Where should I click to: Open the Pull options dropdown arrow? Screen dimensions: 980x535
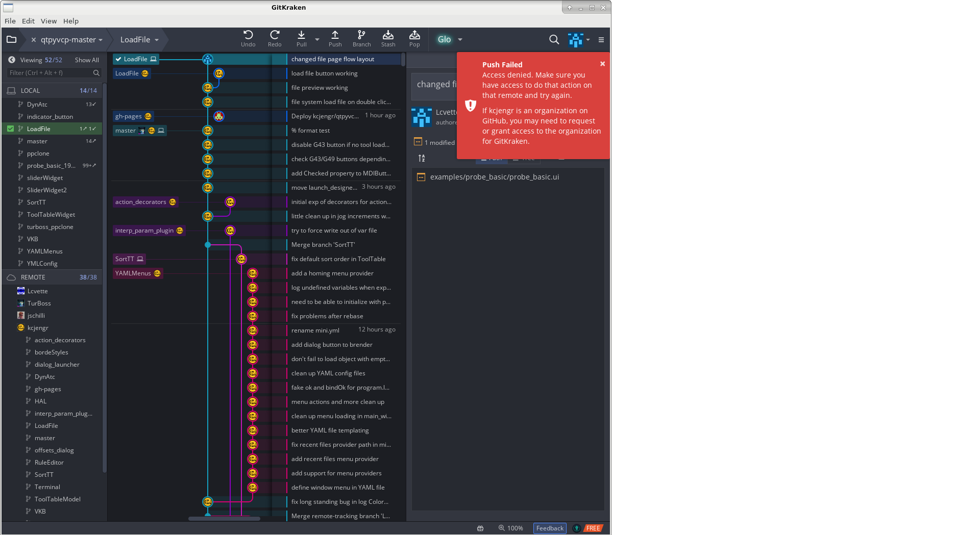317,39
